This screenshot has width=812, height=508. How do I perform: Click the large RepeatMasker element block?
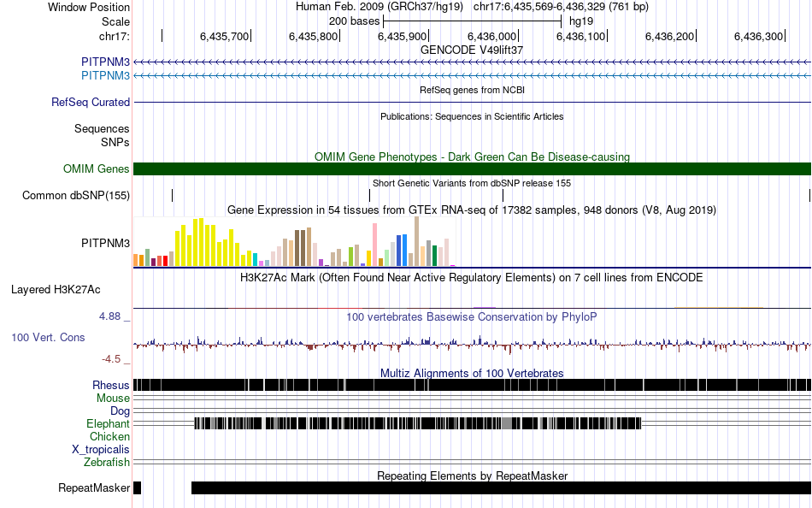(501, 487)
